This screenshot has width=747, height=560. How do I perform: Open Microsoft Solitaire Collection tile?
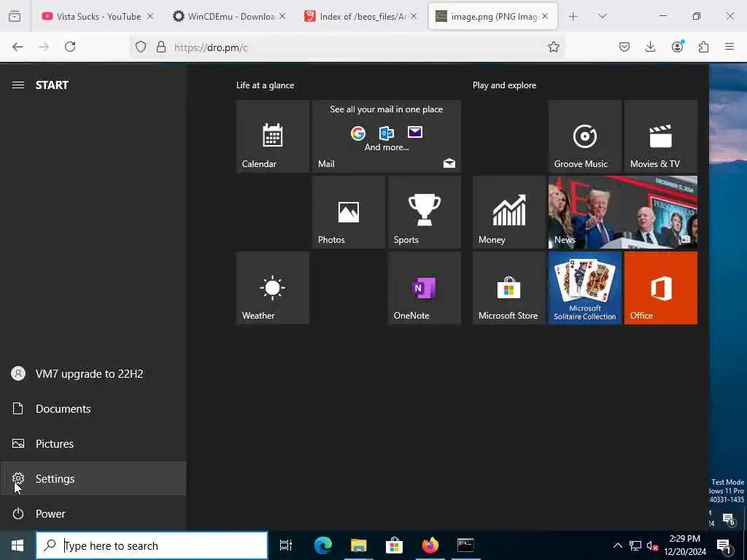point(585,288)
